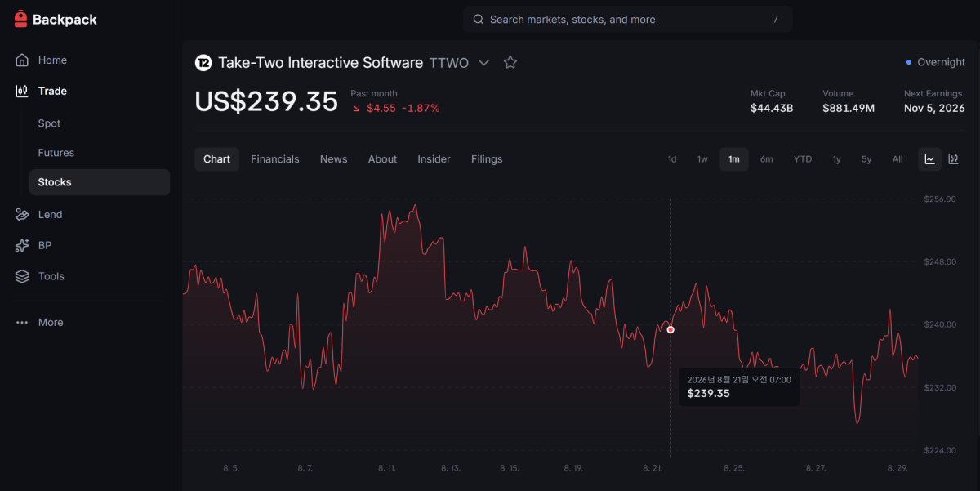Set chart range to All
Image resolution: width=980 pixels, height=491 pixels.
[898, 159]
